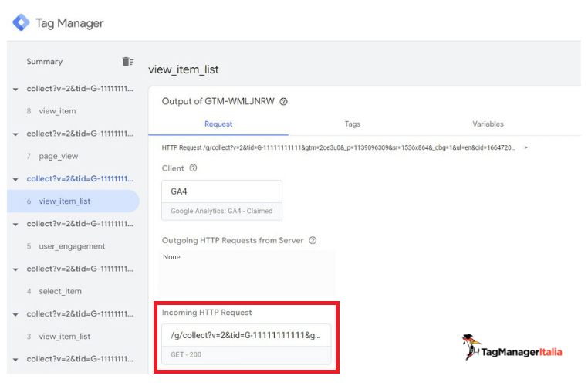Collapse the collect group above view_item_list 3
Viewport: 588px width, 386px height.
15,314
